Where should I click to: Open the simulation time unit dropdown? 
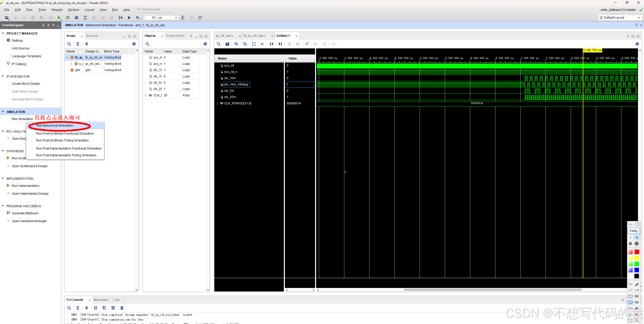(168, 18)
